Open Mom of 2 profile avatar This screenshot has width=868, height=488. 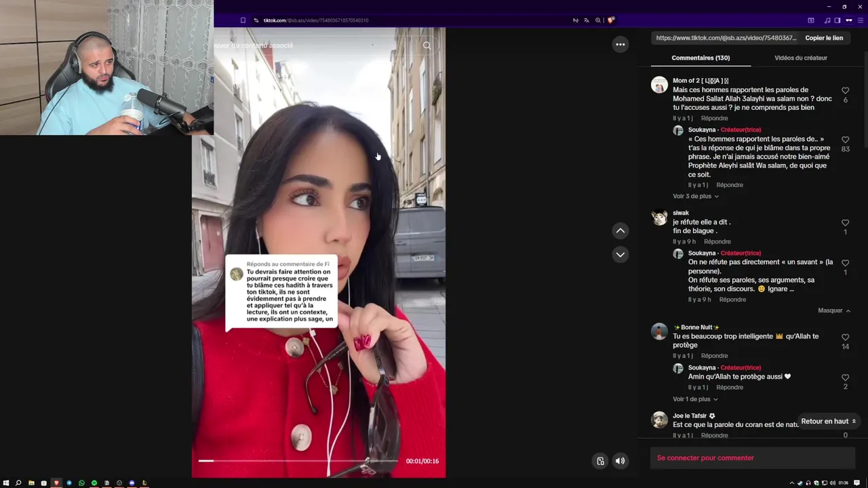tap(659, 85)
